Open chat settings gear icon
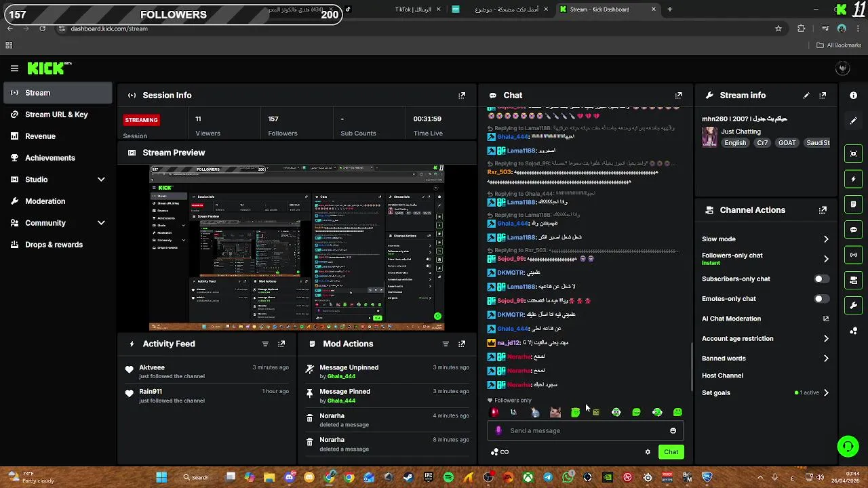Viewport: 868px width, 488px height. [x=648, y=452]
